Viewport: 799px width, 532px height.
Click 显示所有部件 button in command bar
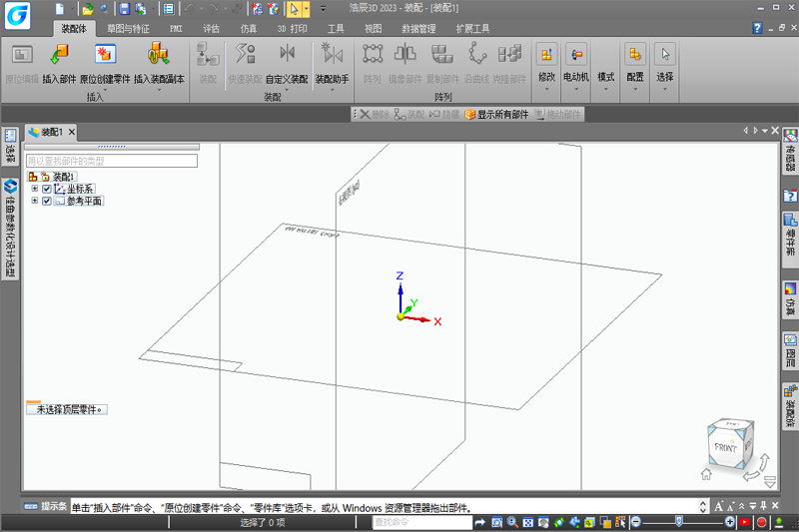coord(496,115)
